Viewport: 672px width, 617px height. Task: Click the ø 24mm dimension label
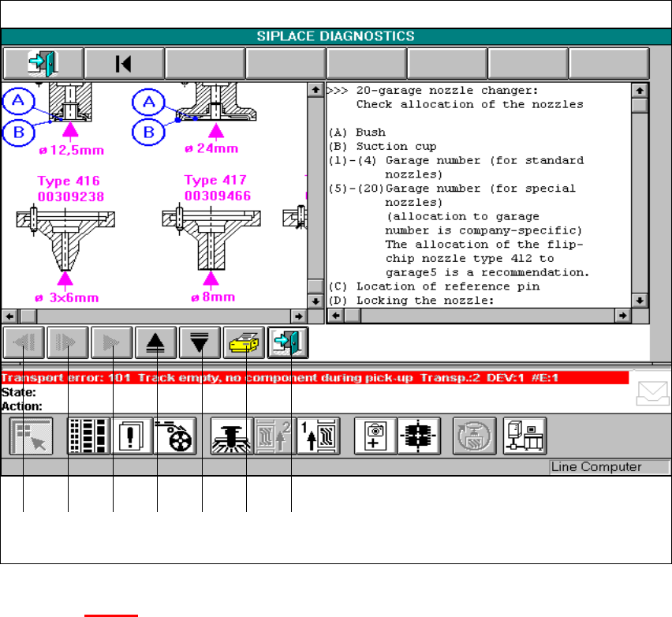click(211, 149)
